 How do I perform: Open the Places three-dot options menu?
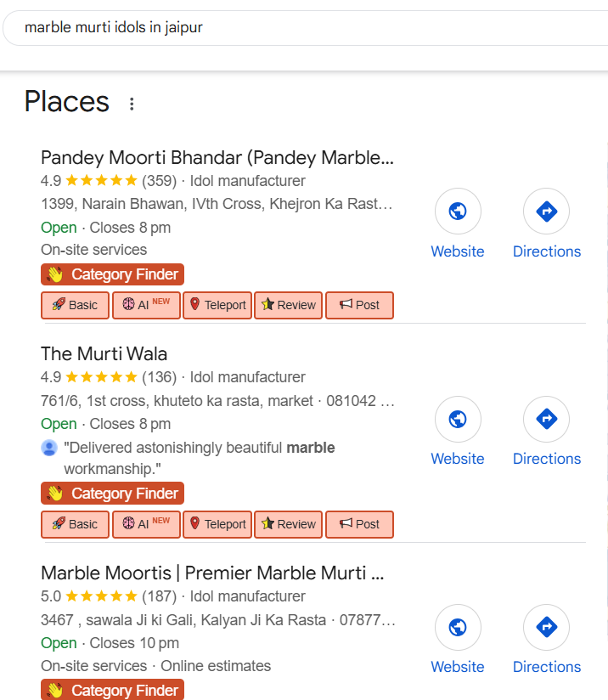[132, 104]
